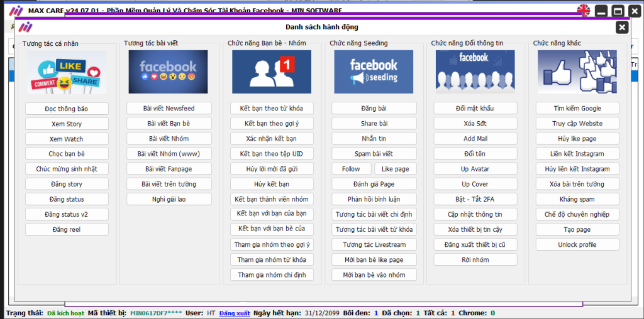644x319 pixels.
Task: Select the Đổi tên action
Action: pyautogui.click(x=475, y=154)
